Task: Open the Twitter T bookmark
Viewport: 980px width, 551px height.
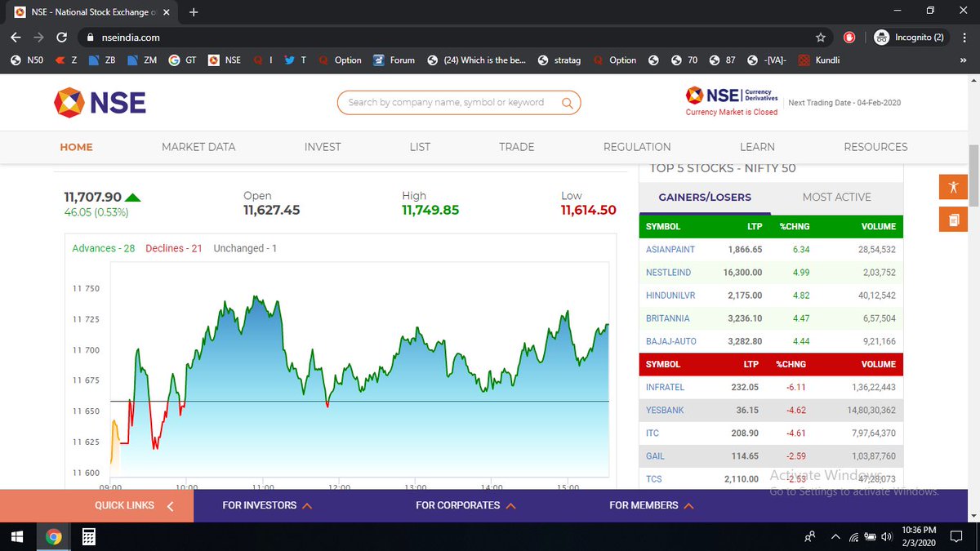Action: [x=295, y=60]
